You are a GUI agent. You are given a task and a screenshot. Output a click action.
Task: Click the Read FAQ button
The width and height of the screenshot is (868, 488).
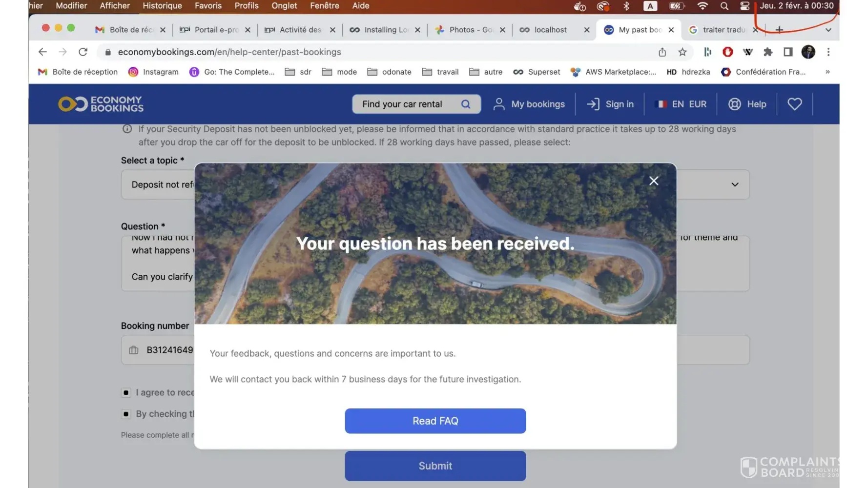click(x=435, y=421)
